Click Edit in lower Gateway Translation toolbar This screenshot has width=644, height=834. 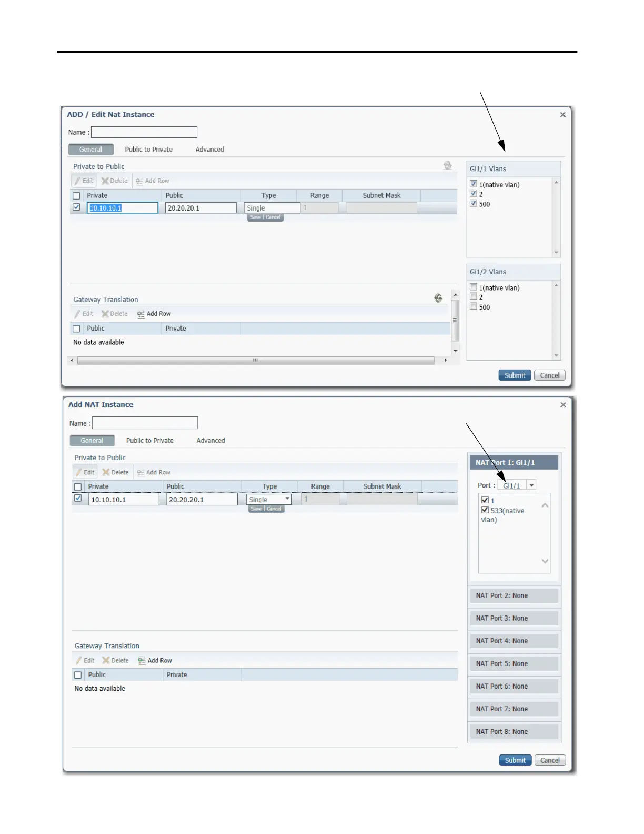85,660
